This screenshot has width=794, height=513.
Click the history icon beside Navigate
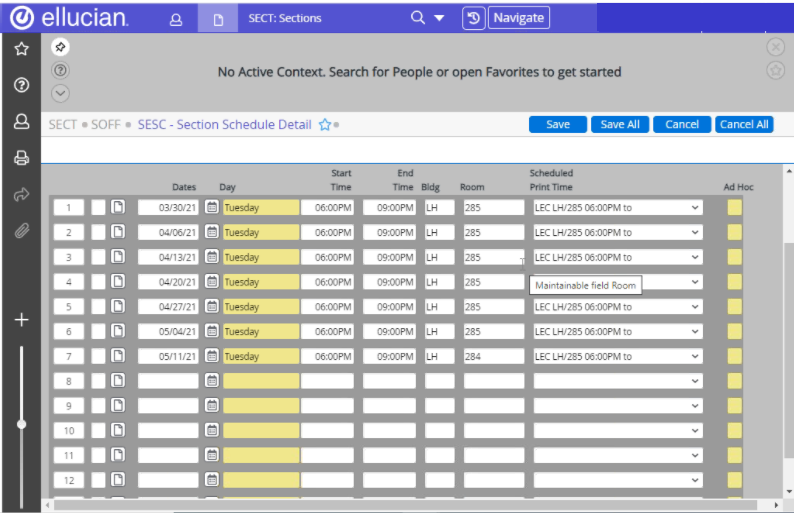(x=473, y=18)
